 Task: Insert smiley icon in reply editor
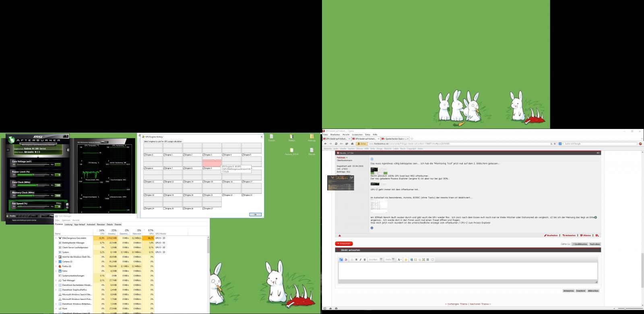[x=406, y=260]
